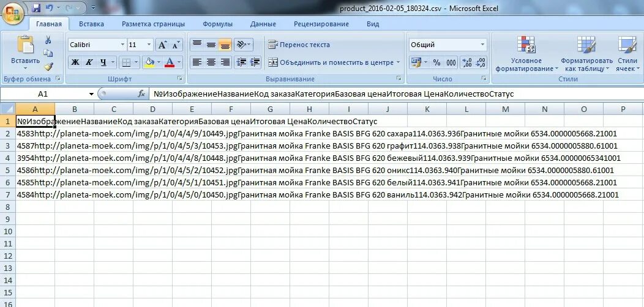Switch to the Вставка tab
Image resolution: width=644 pixels, height=307 pixels.
point(91,24)
